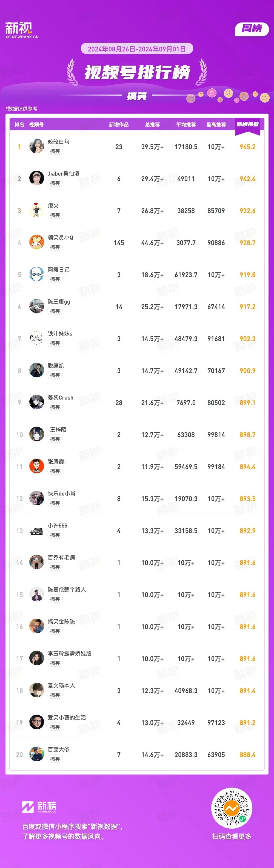Screen dimensions: 274x868
Task: Click 百变大爷 index score 888.4
Action: click(x=248, y=755)
